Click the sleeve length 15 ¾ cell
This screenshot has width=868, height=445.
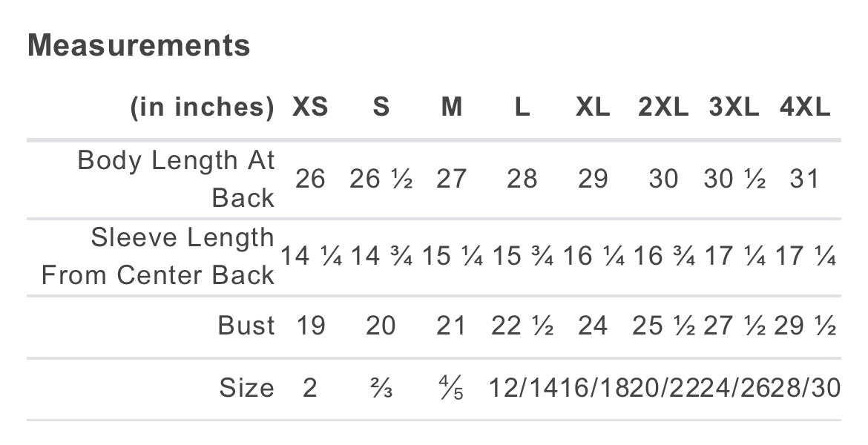click(x=522, y=256)
